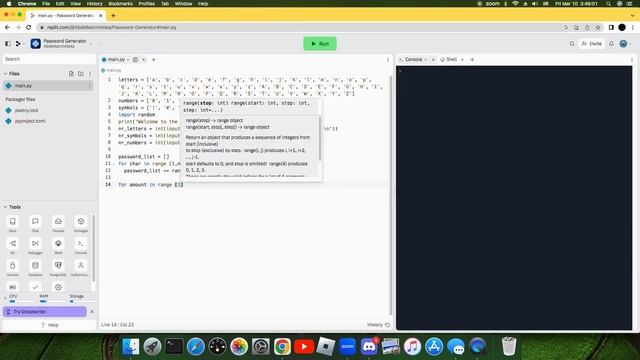Open Replit notifications bell
The height and width of the screenshot is (360, 640).
611,44
